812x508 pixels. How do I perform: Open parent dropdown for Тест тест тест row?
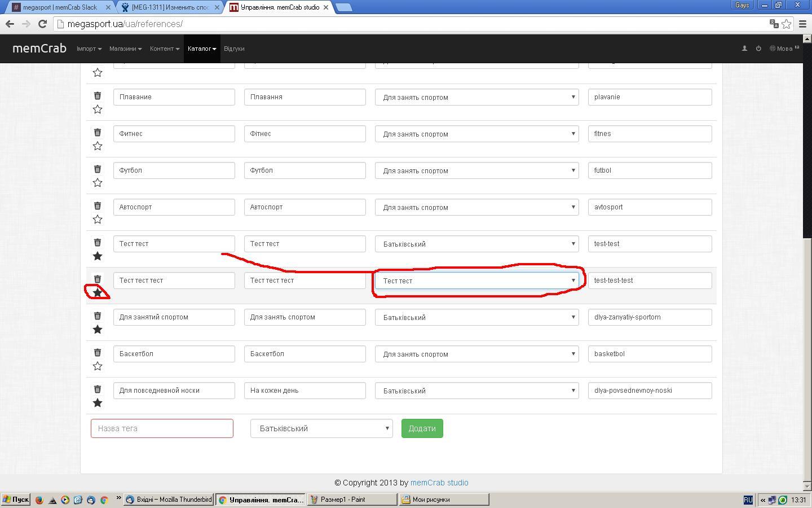pyautogui.click(x=476, y=281)
